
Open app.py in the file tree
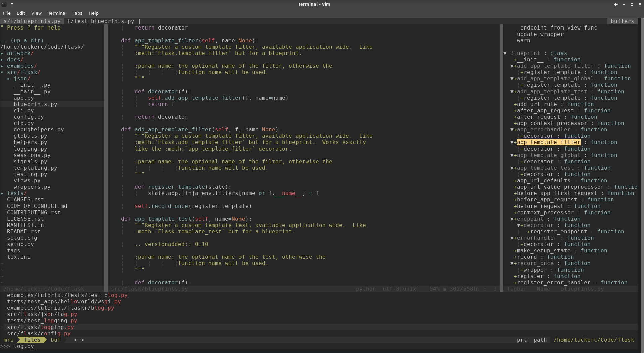click(23, 98)
